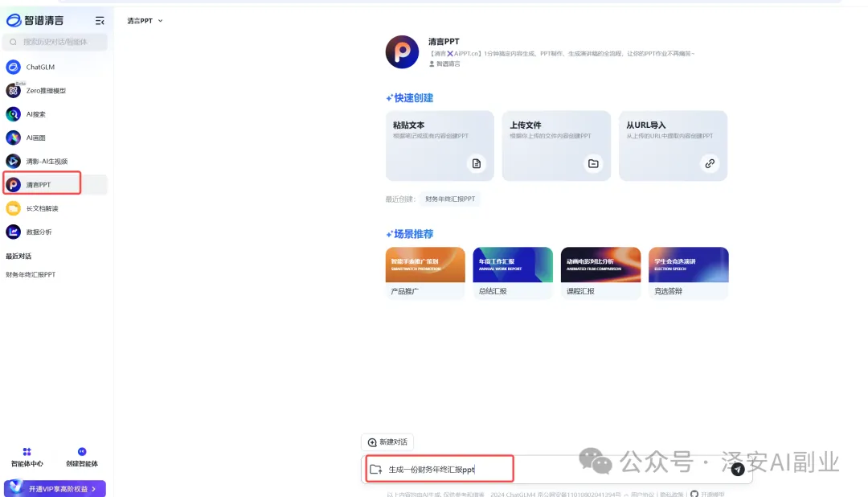Open the 智能体中心 at the sidebar bottom

27,458
